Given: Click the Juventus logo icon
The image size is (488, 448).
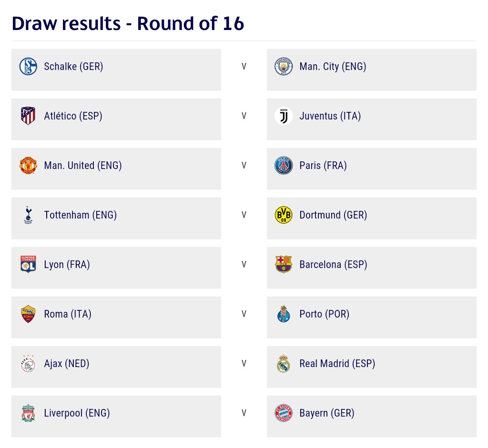Looking at the screenshot, I should click(x=284, y=116).
